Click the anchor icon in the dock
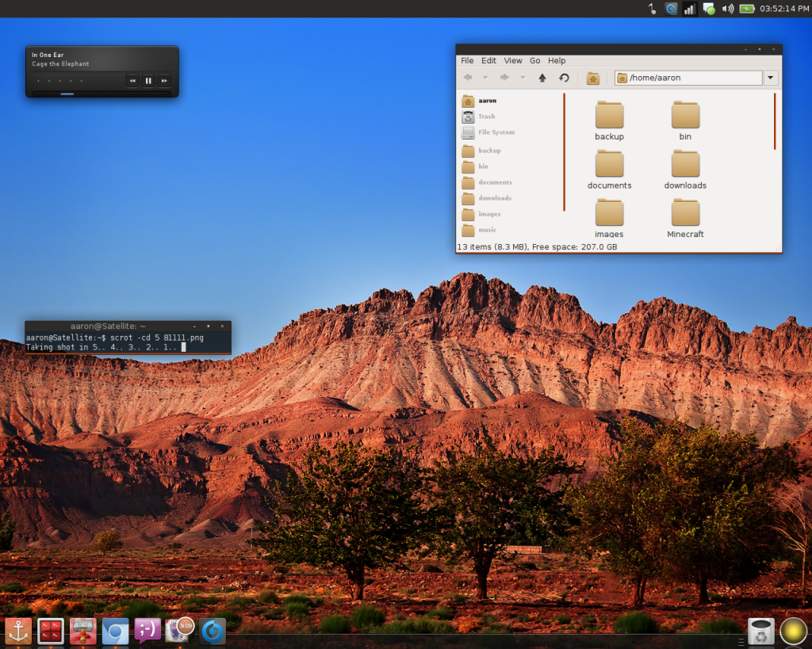This screenshot has height=649, width=812. 18,632
